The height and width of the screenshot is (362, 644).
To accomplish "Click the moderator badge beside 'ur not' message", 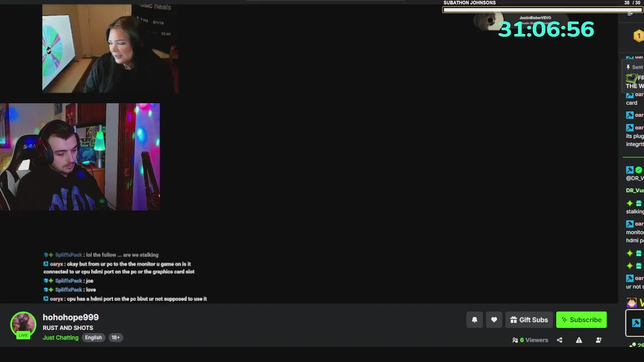I will coord(629,278).
